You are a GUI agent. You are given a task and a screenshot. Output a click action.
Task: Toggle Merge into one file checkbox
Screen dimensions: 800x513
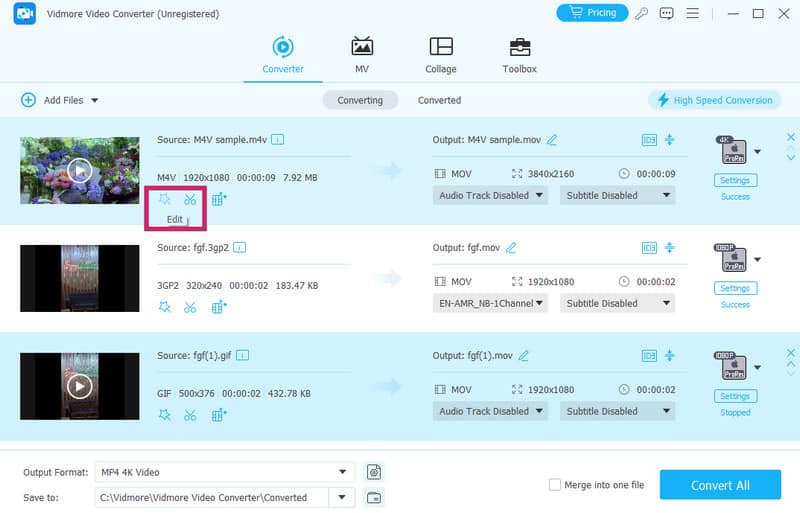pos(555,485)
